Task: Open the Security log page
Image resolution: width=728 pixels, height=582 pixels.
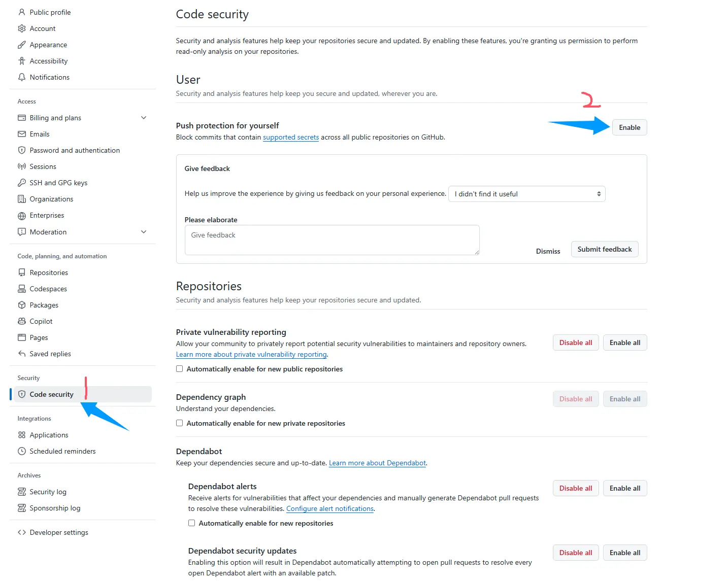Action: (48, 492)
